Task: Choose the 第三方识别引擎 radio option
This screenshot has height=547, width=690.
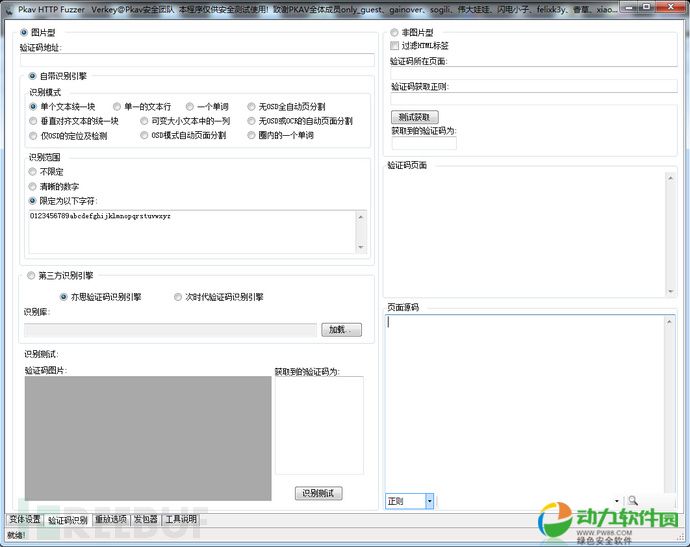Action: tap(31, 275)
